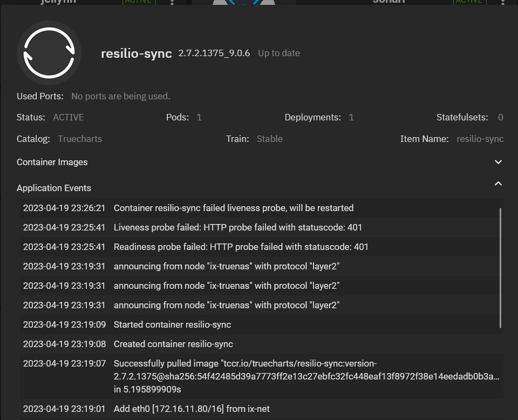Collapse the Application Events section

(498, 184)
